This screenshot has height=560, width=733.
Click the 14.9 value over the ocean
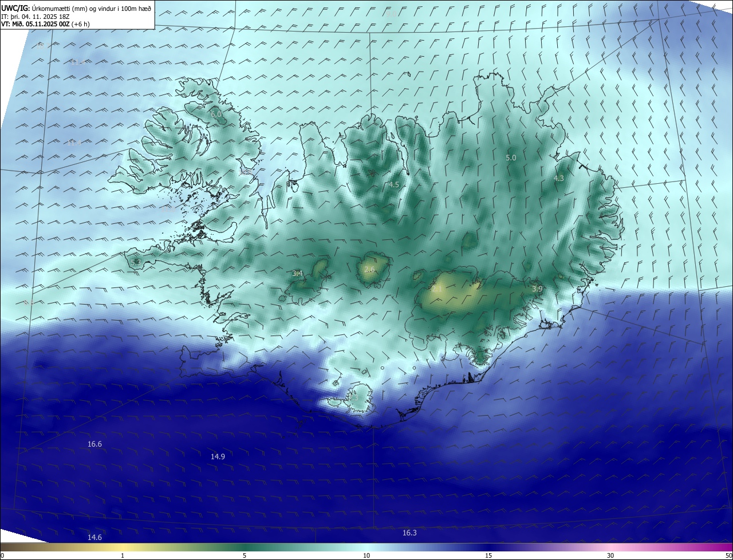coord(218,456)
